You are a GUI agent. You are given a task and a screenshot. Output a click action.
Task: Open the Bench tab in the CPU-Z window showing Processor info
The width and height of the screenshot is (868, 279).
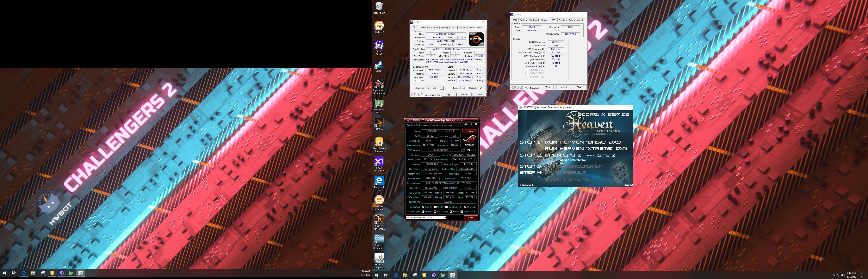click(x=472, y=28)
